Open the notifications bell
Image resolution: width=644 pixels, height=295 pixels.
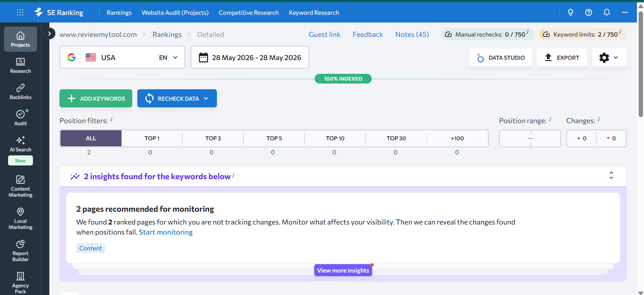tap(607, 12)
